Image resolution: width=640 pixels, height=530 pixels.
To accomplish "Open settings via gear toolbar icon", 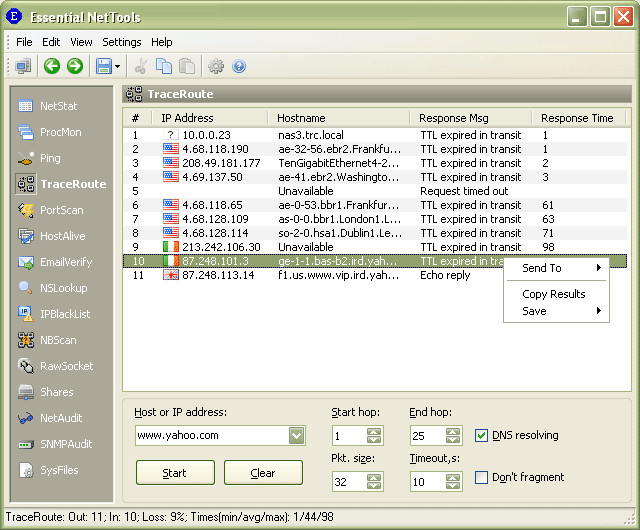I will pos(216,66).
